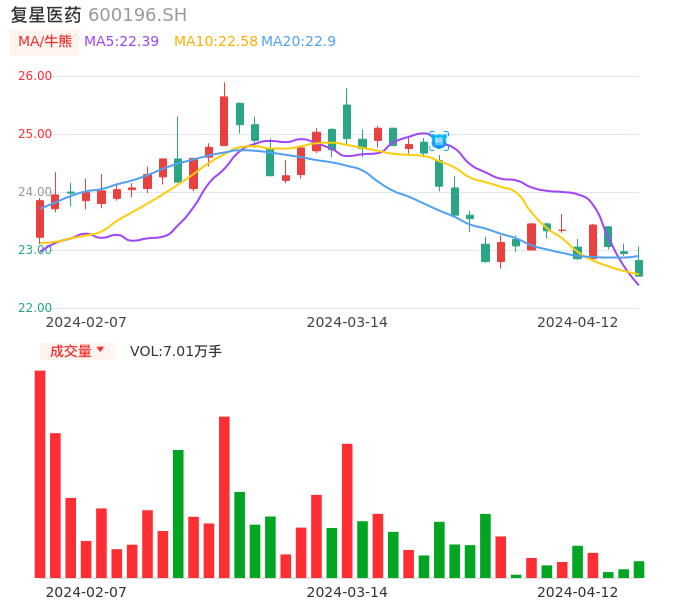Click the 成交量 dropdown arrow
The height and width of the screenshot is (606, 686).
(100, 350)
